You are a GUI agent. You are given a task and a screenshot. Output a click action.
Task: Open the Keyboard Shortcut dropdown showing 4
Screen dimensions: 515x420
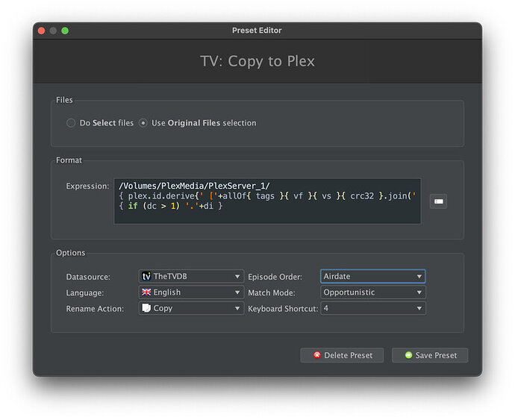coord(372,308)
